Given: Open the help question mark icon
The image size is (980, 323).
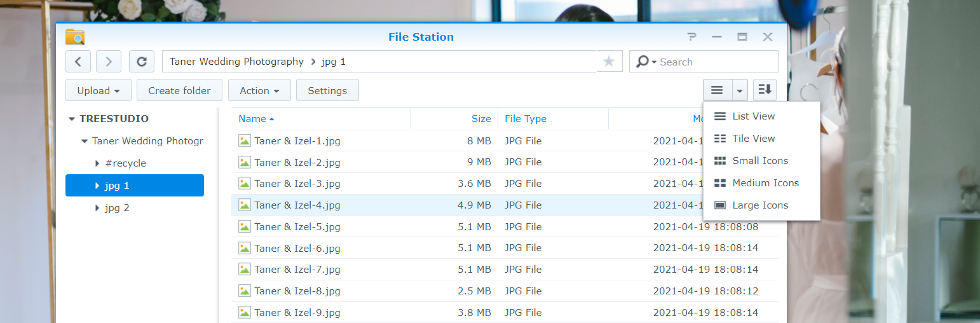Looking at the screenshot, I should click(x=692, y=37).
